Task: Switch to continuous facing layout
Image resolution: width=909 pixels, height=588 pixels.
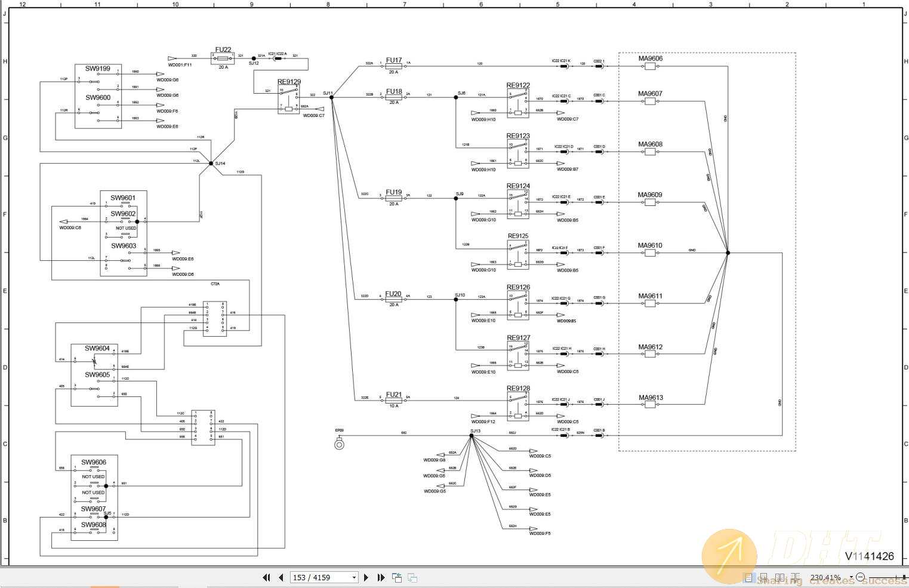Action: [795, 578]
